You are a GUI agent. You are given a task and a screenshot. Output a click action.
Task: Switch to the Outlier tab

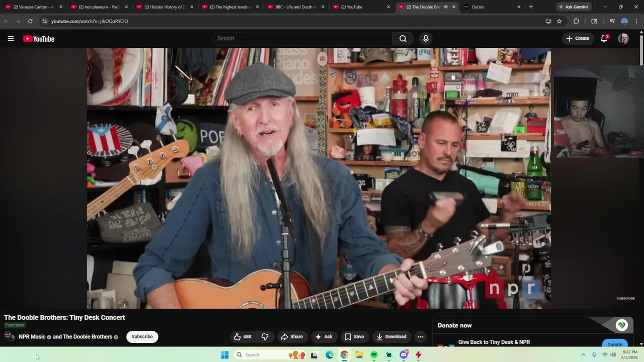click(x=491, y=7)
